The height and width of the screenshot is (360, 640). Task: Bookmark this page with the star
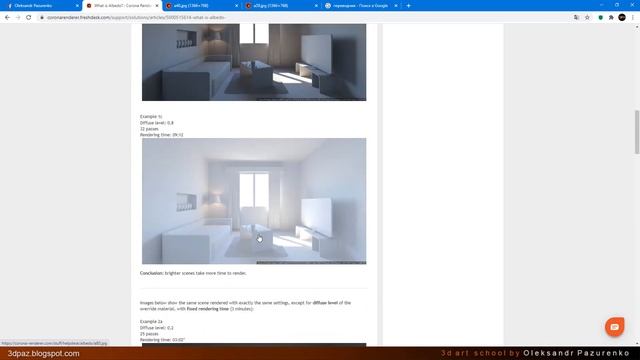(587, 18)
